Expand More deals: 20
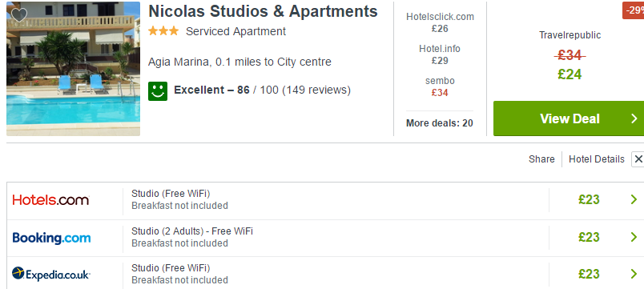The height and width of the screenshot is (289, 644). click(440, 122)
